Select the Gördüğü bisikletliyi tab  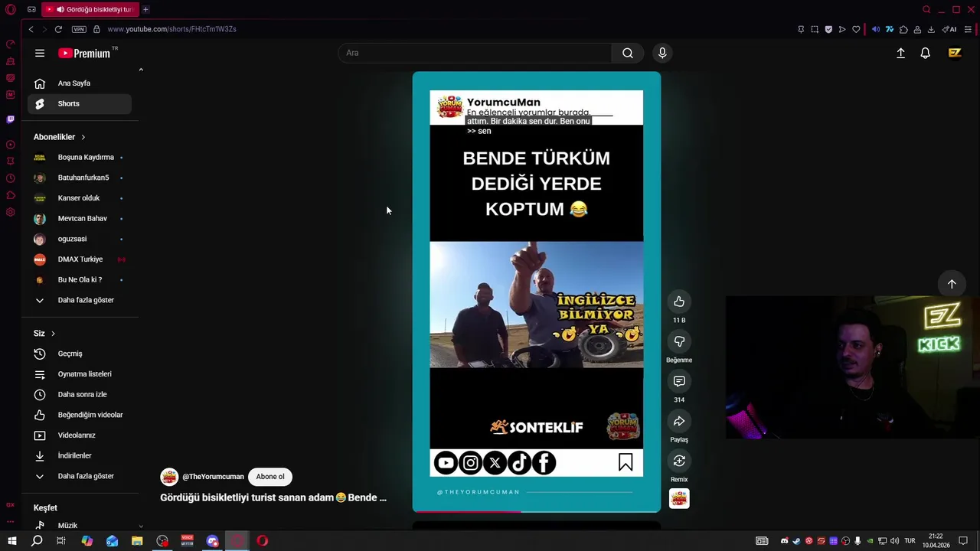(90, 9)
